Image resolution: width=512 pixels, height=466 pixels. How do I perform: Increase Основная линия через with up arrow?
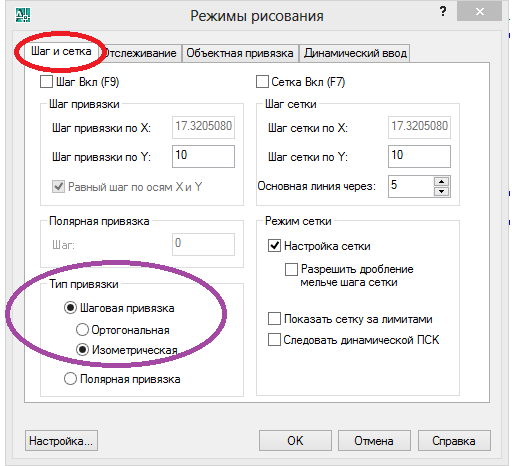(x=442, y=182)
